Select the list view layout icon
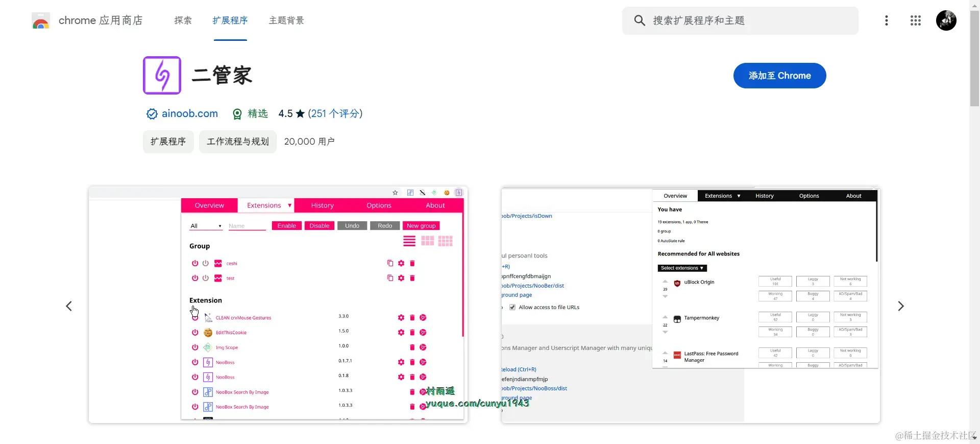This screenshot has height=444, width=980. click(x=409, y=241)
